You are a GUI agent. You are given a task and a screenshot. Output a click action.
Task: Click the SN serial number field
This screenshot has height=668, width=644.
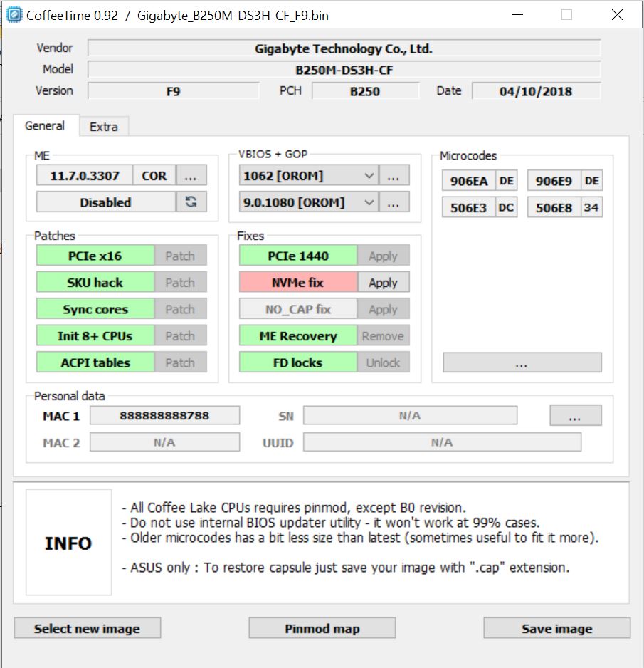point(411,415)
